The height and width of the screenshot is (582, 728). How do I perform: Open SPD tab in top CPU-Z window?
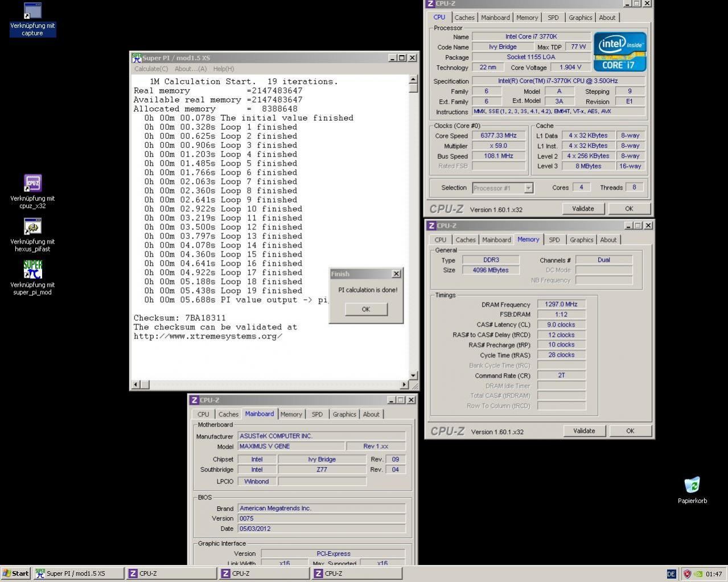[553, 18]
